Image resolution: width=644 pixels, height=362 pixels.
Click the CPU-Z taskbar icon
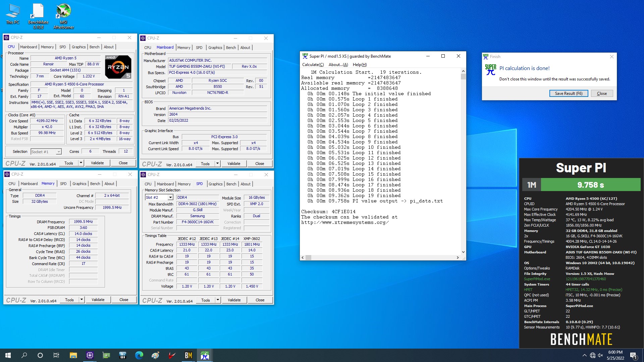pos(90,355)
